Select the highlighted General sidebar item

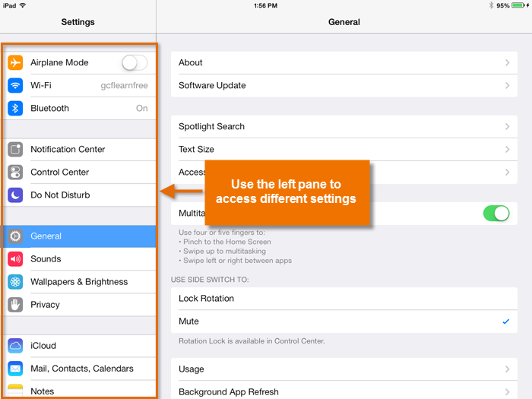80,236
